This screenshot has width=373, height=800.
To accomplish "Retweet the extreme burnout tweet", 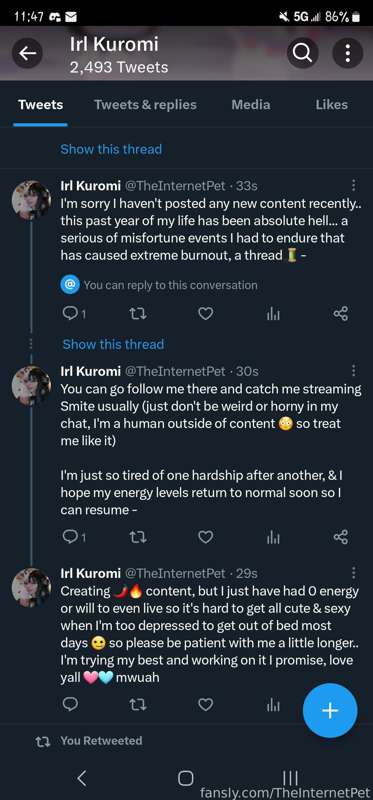I will tap(138, 314).
